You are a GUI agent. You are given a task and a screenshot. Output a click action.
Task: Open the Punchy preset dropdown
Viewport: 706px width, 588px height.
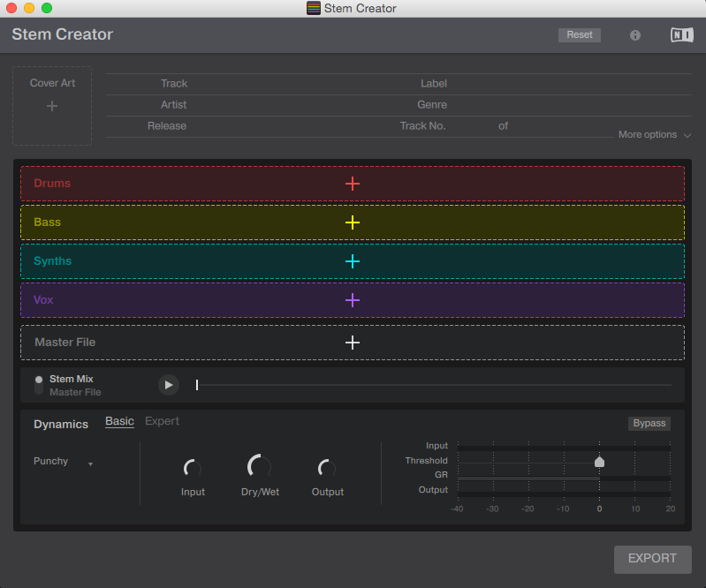[64, 462]
